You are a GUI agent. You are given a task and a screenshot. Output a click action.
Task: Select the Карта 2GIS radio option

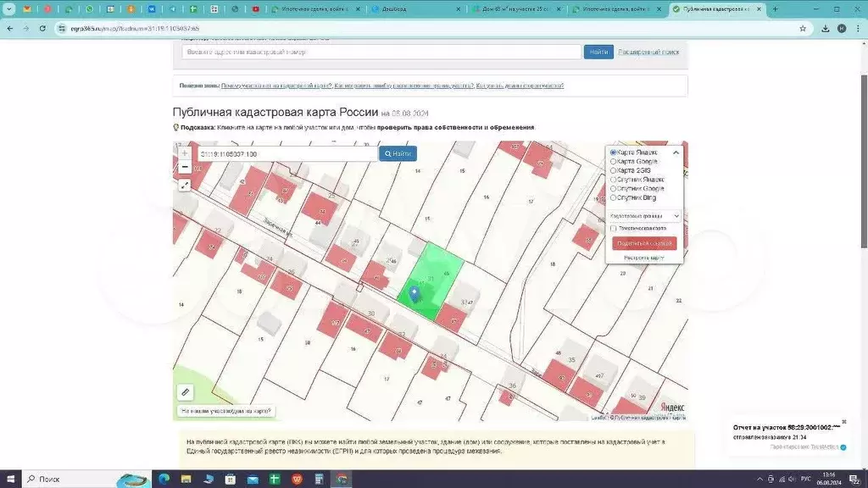[614, 170]
